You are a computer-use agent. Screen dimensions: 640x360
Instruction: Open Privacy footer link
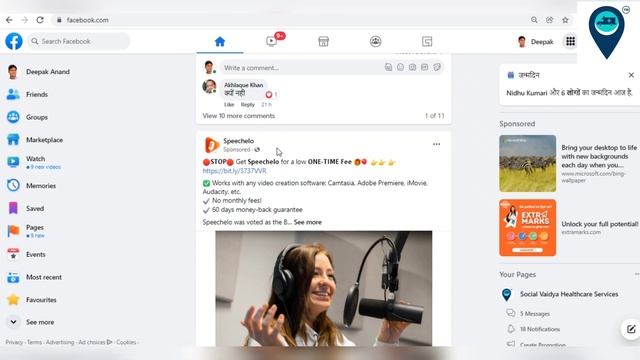(14, 342)
